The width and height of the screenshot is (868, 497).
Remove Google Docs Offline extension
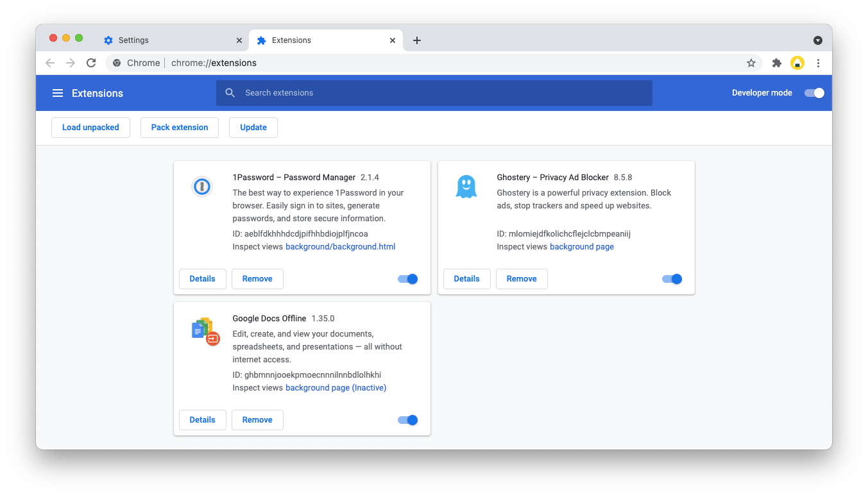click(x=257, y=420)
